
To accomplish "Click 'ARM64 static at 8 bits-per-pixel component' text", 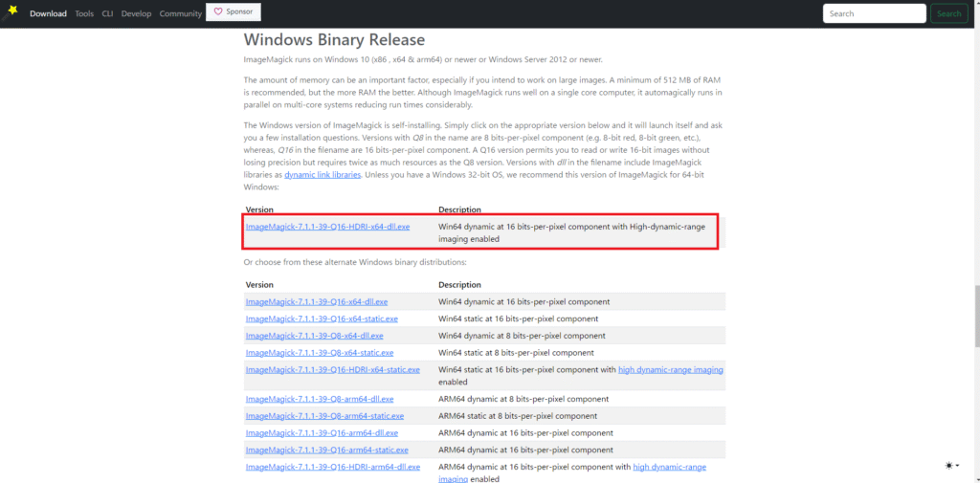I will [x=518, y=415].
